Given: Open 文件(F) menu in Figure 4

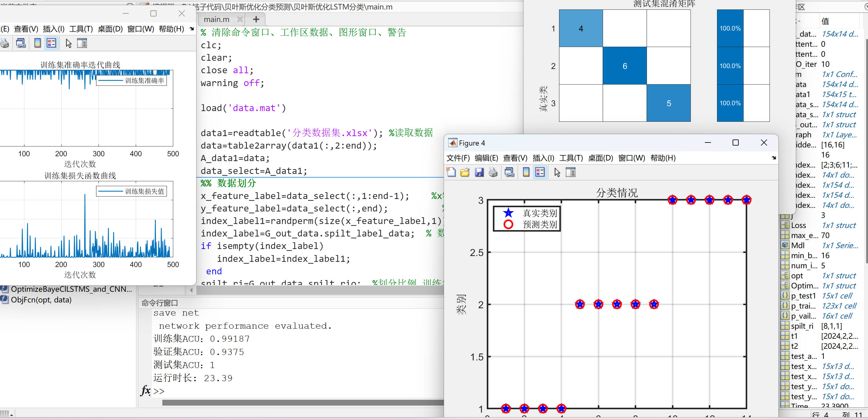Looking at the screenshot, I should [457, 158].
